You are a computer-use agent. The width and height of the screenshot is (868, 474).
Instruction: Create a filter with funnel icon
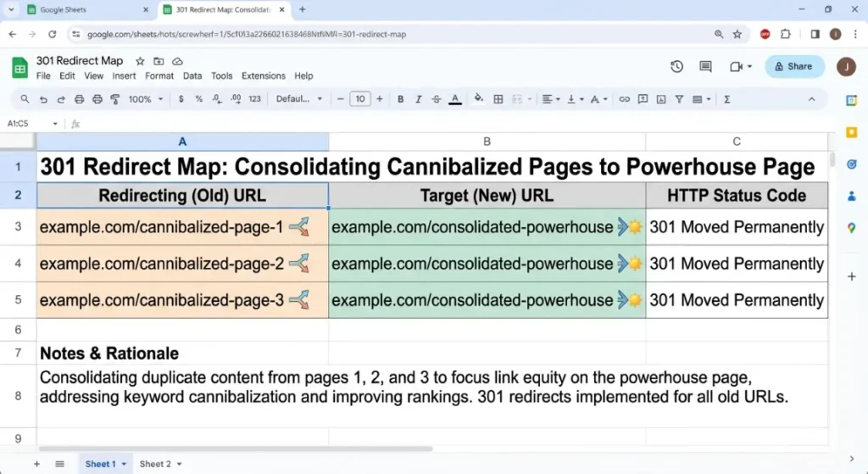click(679, 99)
